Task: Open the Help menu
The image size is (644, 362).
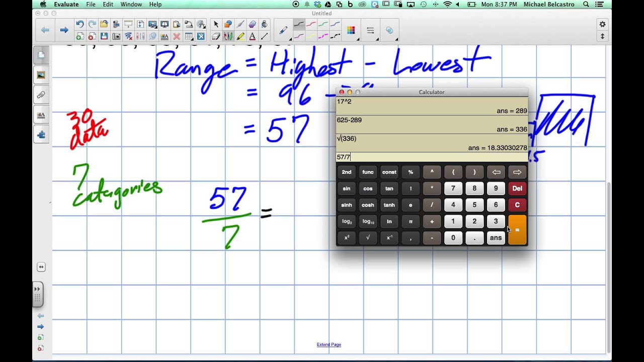Action: (155, 4)
